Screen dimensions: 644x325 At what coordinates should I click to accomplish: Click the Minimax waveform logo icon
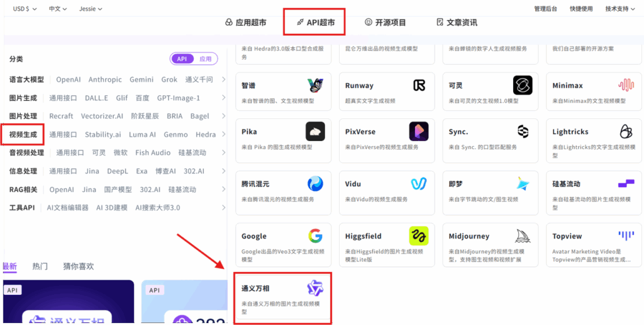[x=626, y=85]
